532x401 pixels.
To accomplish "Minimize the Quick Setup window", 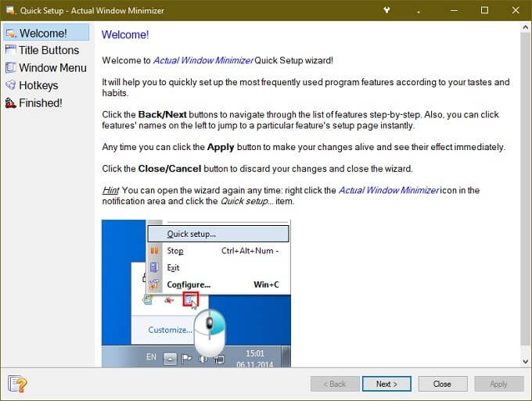I will [454, 10].
